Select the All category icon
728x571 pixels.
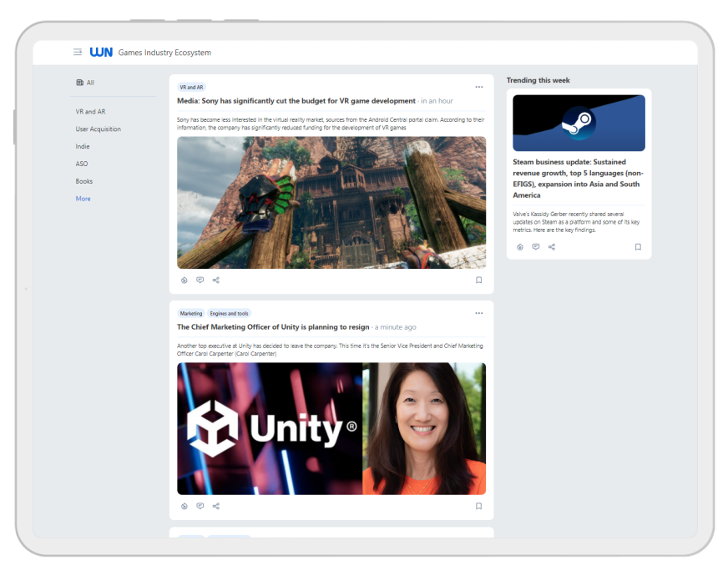(x=80, y=83)
